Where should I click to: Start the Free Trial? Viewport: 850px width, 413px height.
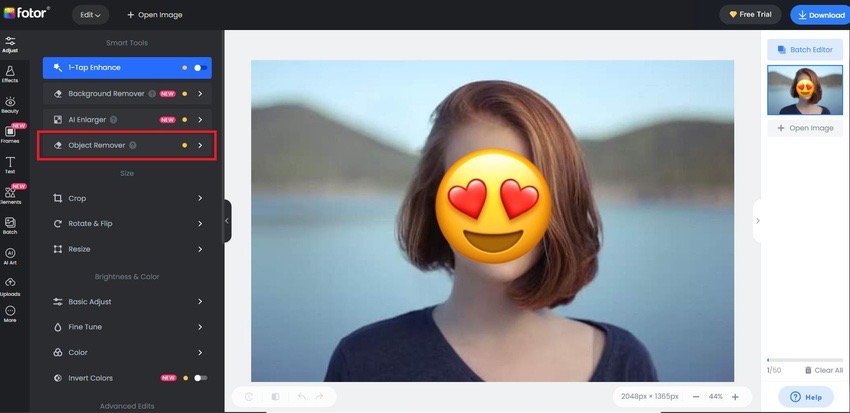pos(750,15)
